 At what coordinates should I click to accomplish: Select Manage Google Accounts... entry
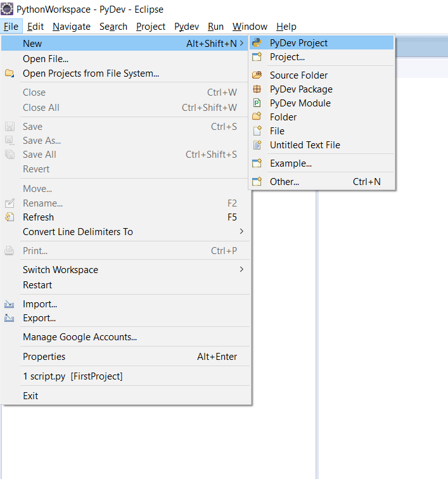80,337
